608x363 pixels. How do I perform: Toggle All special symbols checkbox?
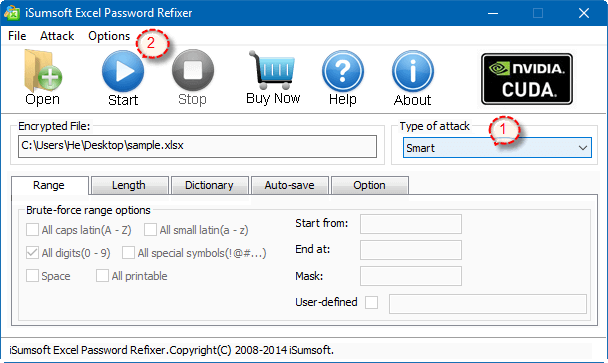click(128, 253)
